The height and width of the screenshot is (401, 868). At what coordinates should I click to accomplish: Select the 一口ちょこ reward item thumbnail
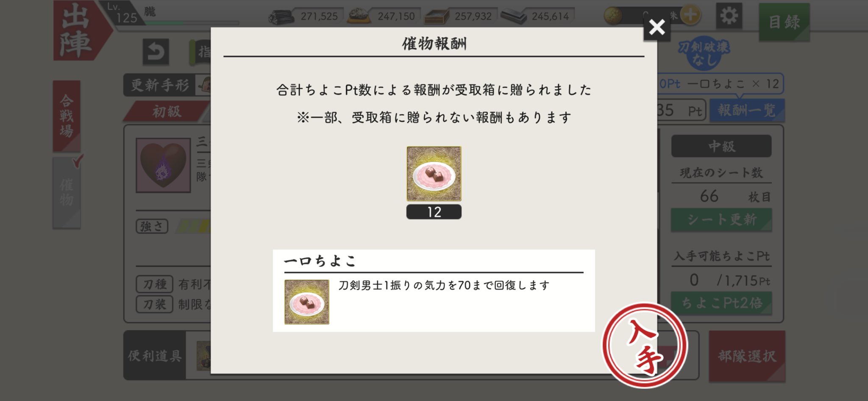point(434,174)
